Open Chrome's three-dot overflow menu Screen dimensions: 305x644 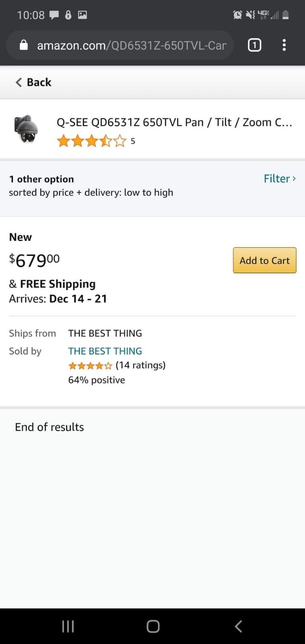pos(284,45)
